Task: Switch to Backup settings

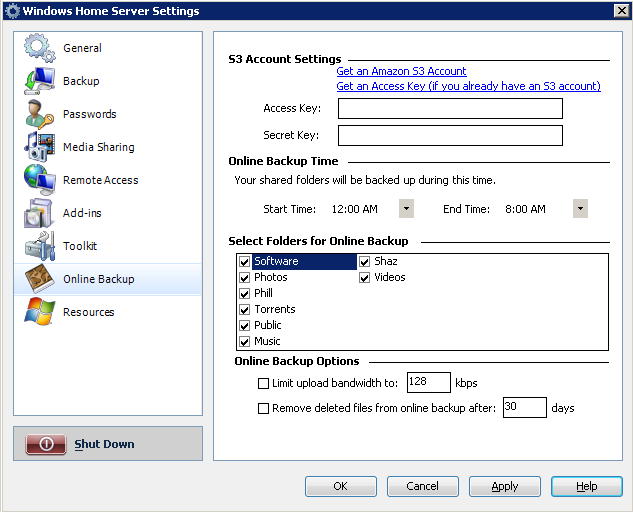Action: tap(107, 81)
